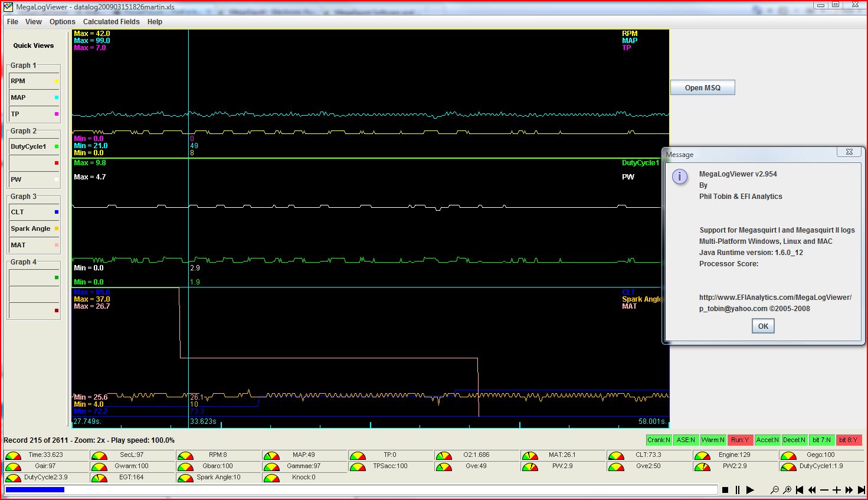This screenshot has width=868, height=500.
Task: Click the bit 7:N status indicator
Action: click(821, 440)
